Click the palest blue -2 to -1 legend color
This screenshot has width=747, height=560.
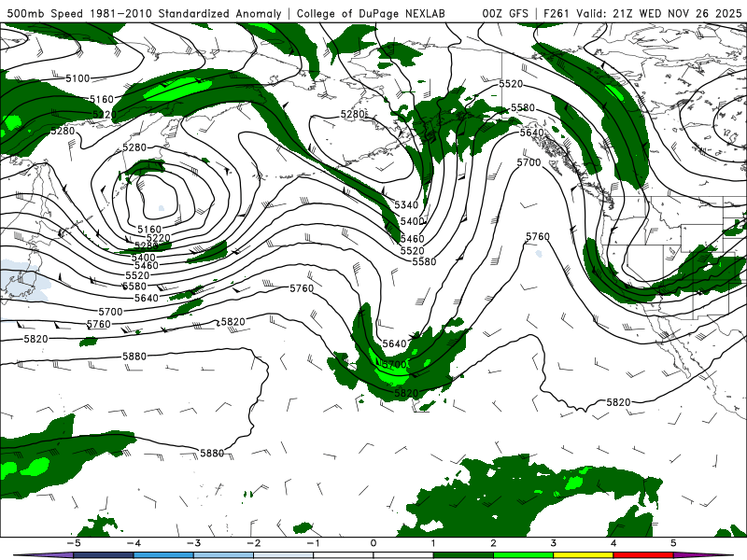(x=284, y=555)
